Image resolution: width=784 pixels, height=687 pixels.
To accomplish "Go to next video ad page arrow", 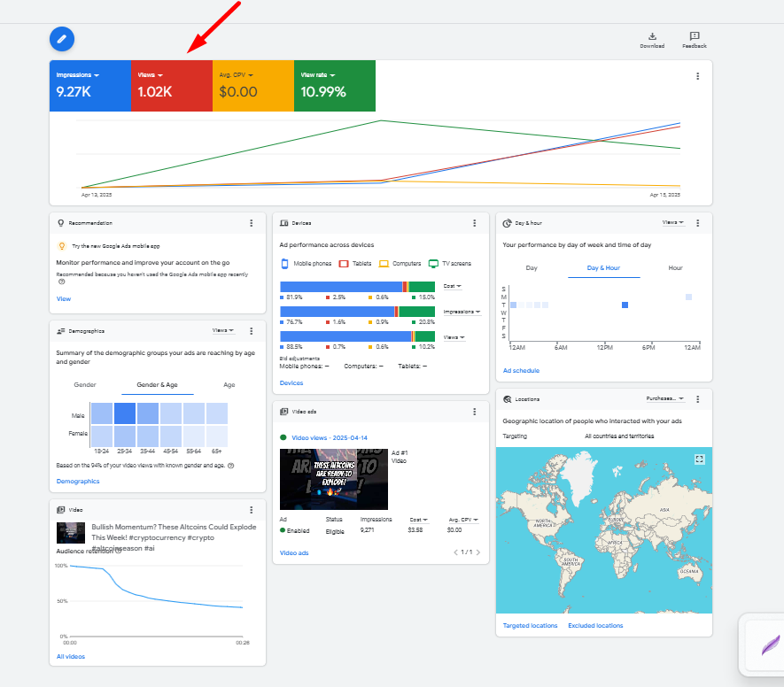I will [x=478, y=552].
